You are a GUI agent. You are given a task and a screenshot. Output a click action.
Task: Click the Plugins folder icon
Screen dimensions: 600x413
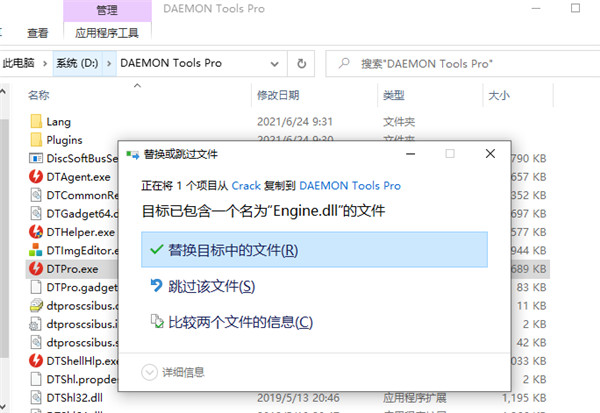pos(36,140)
